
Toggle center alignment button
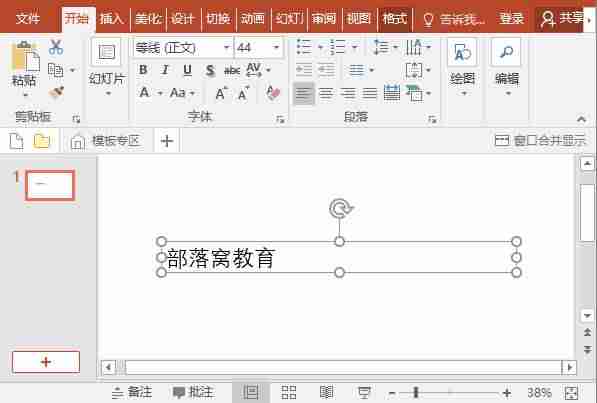pyautogui.click(x=326, y=93)
